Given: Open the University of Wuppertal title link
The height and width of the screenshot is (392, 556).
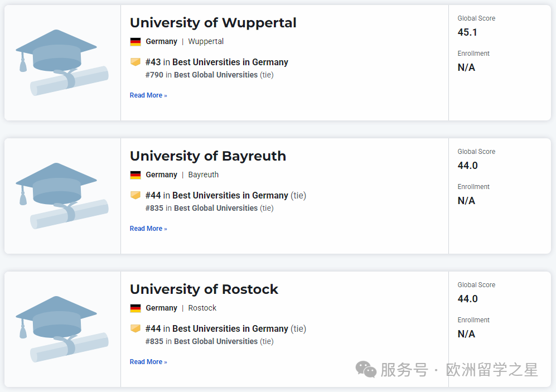Looking at the screenshot, I should point(213,23).
